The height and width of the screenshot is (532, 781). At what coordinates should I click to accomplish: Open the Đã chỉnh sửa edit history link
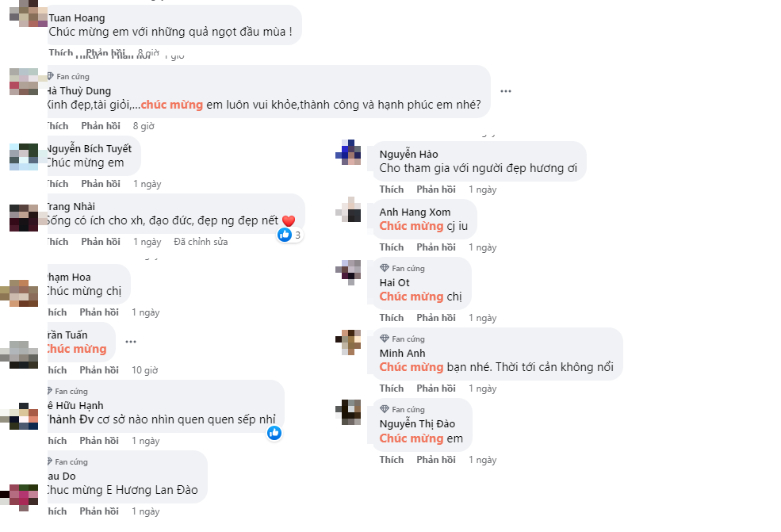point(201,242)
